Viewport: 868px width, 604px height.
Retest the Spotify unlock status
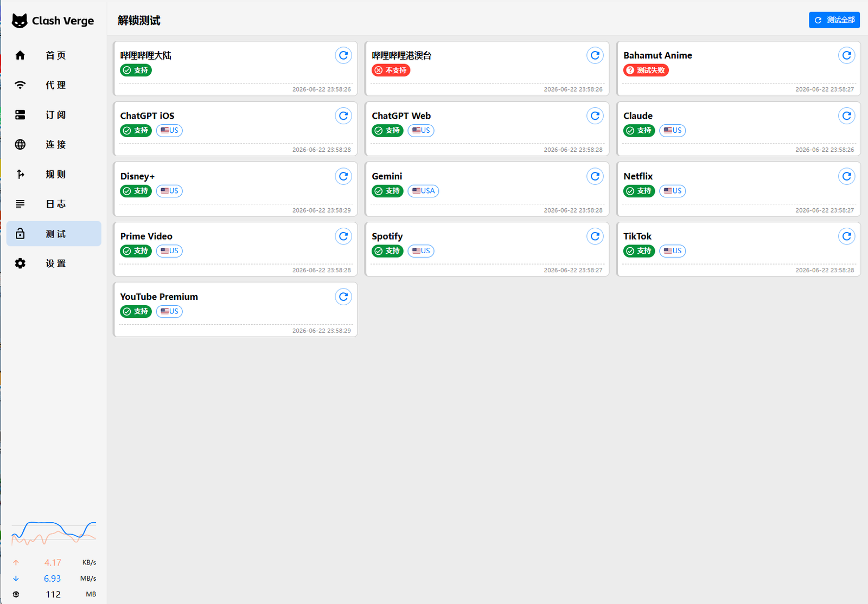coord(595,236)
